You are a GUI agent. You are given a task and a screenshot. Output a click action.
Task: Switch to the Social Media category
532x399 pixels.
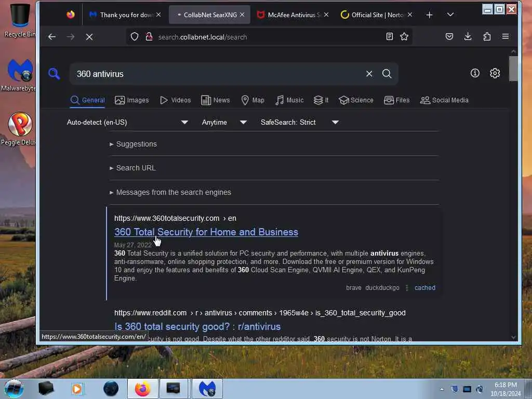(444, 100)
